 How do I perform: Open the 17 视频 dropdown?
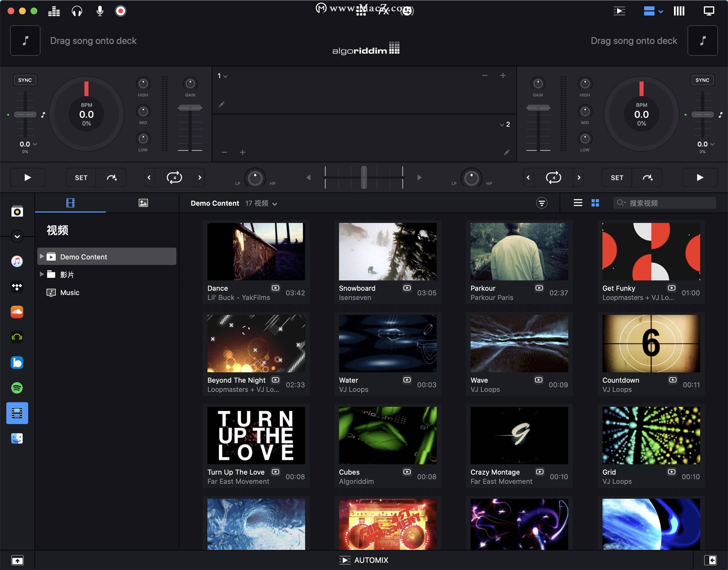click(261, 203)
